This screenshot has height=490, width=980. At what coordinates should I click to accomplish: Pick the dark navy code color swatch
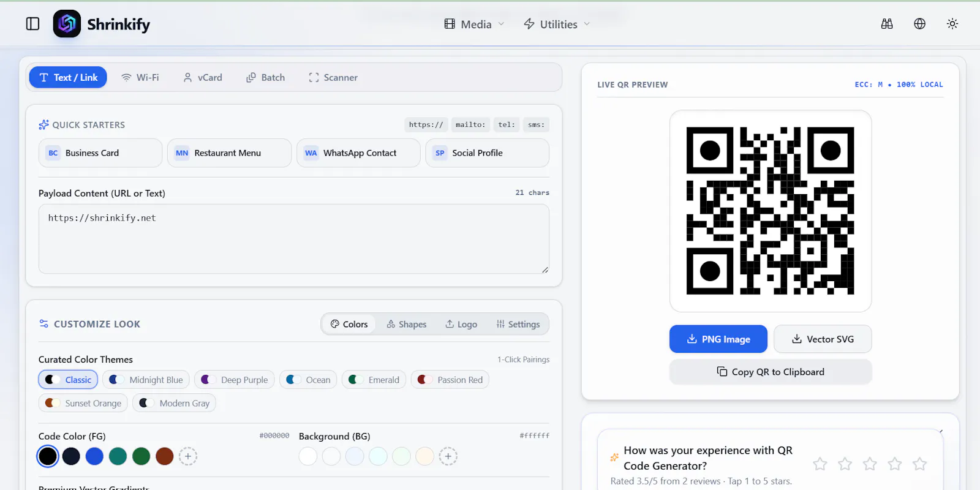click(71, 456)
